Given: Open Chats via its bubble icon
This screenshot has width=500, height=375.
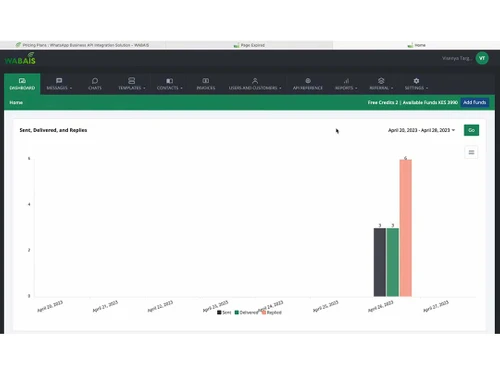Looking at the screenshot, I should (95, 81).
